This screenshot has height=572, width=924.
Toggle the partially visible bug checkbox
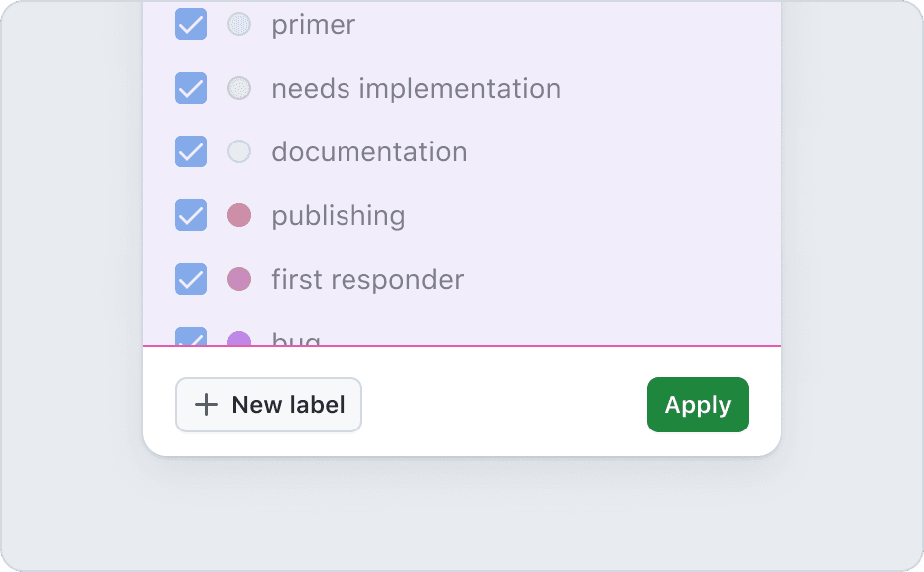(x=191, y=337)
